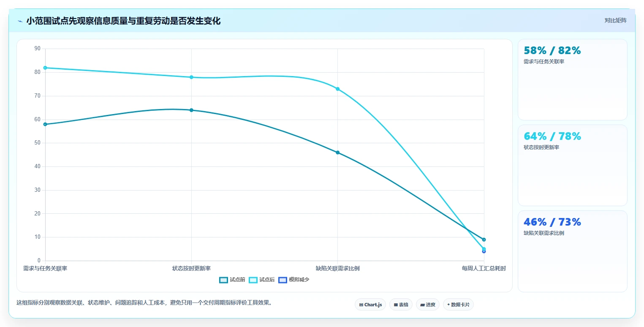Click the 试点后 point above 状态按时更新率
The width and height of the screenshot is (644, 327).
191,77
